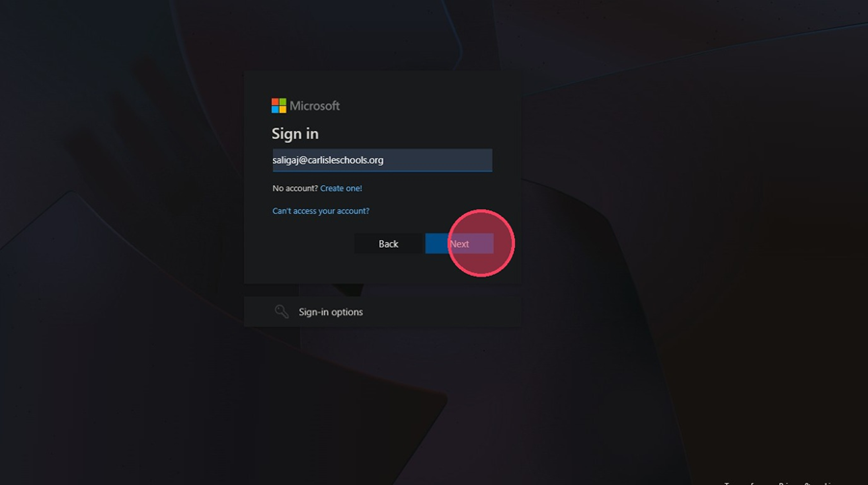Open the Sign-in options panel
The image size is (868, 485).
pyautogui.click(x=382, y=311)
